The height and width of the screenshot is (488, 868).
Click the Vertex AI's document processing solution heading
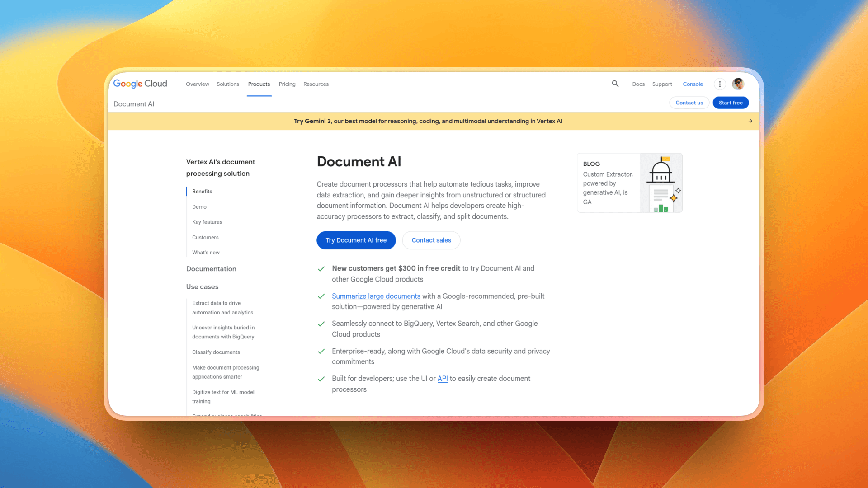(x=221, y=168)
